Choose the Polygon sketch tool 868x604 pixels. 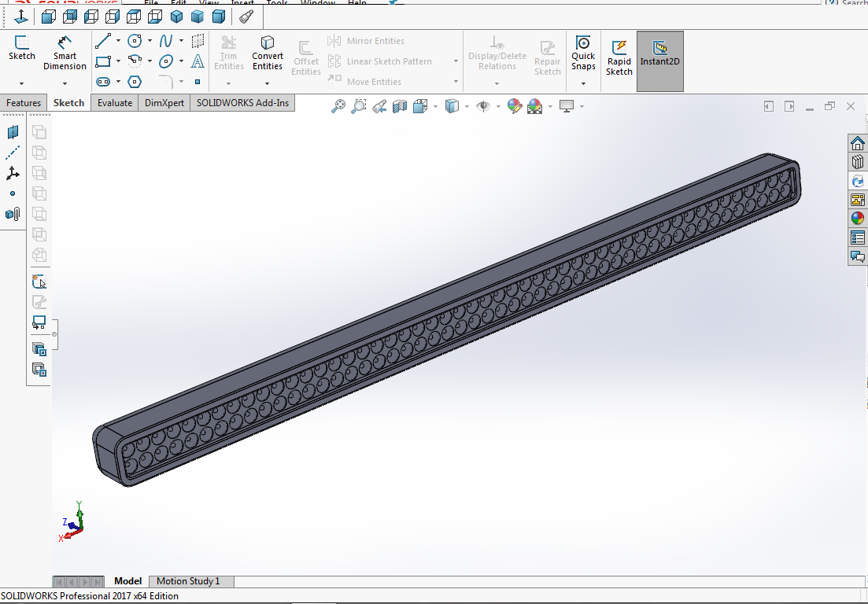point(135,82)
